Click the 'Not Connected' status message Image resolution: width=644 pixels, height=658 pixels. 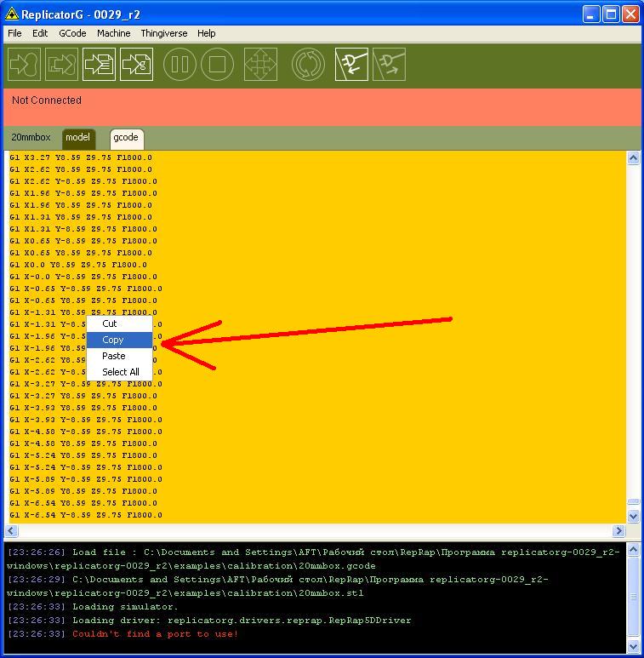(x=47, y=100)
